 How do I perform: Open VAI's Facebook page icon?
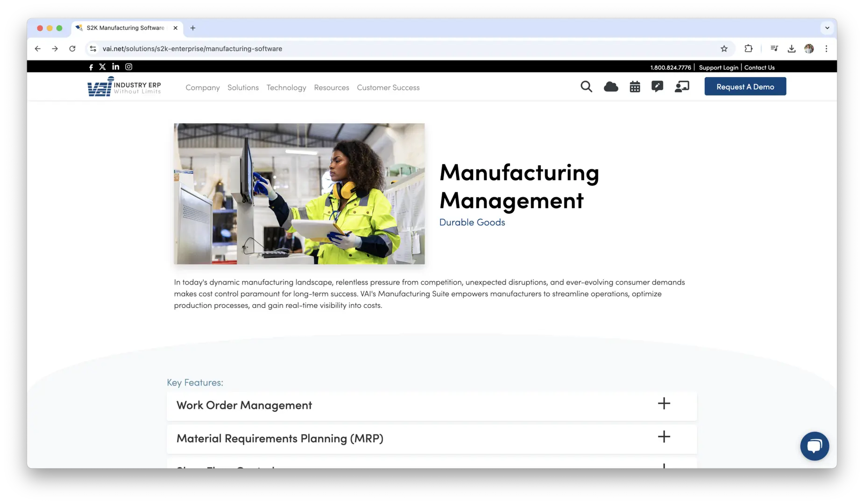click(x=91, y=67)
